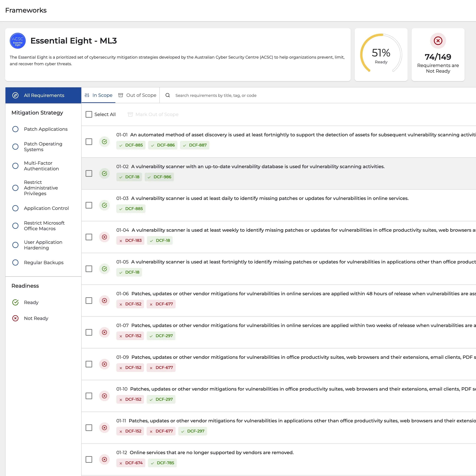Select Multi-Factor Authentication strategy filter

(x=16, y=166)
